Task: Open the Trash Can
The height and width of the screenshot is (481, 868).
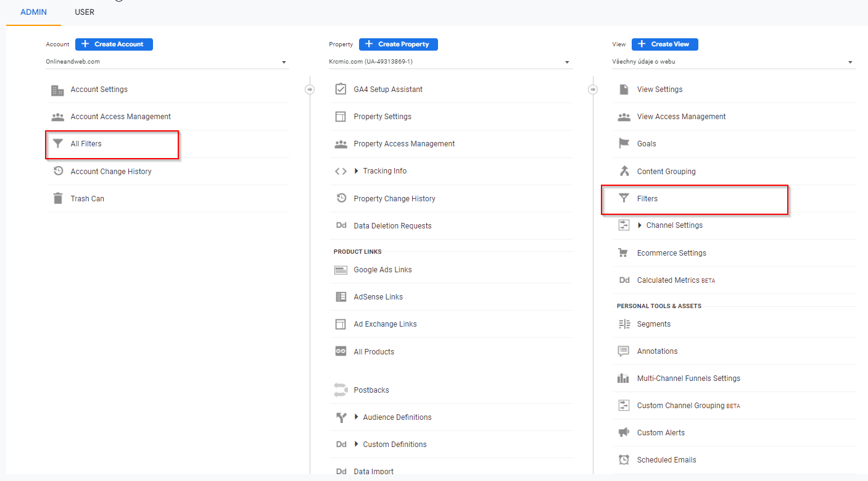Action: point(57,198)
